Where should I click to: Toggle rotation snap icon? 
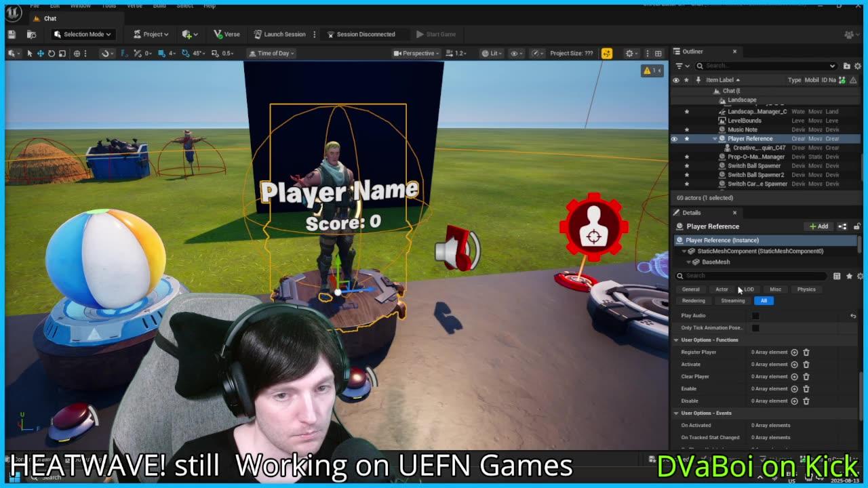point(185,54)
